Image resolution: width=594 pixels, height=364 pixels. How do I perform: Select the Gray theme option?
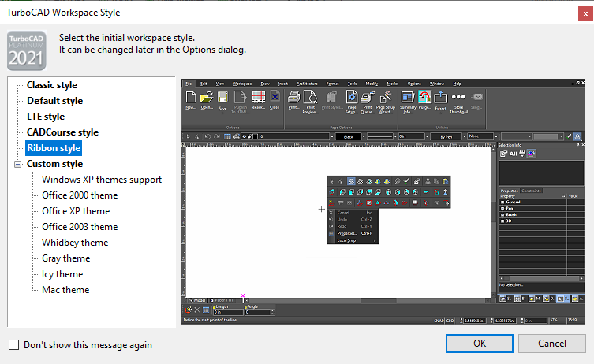[66, 258]
